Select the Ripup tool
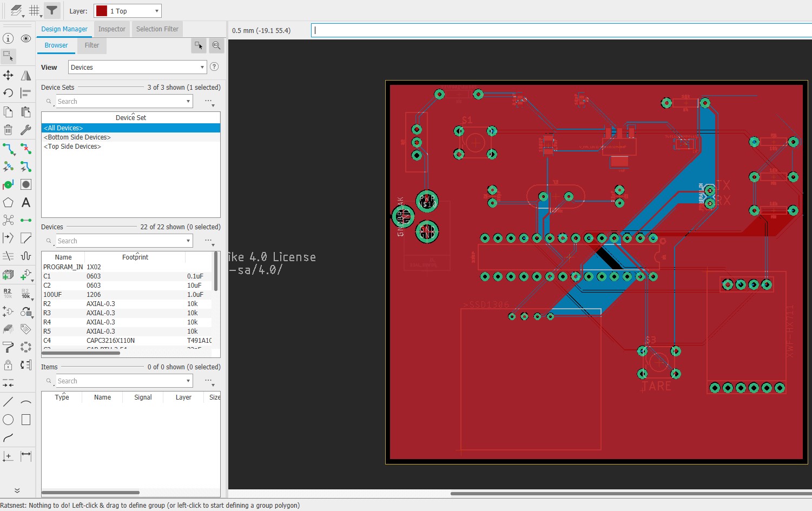Viewport: 812px width, 511px height. (25, 149)
